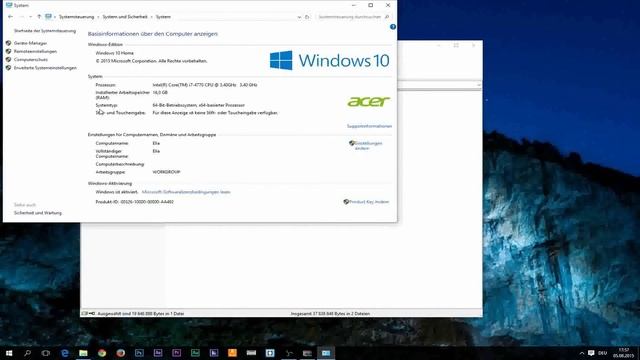Open Geräte-Manager link
Image resolution: width=640 pixels, height=360 pixels.
click(x=30, y=43)
